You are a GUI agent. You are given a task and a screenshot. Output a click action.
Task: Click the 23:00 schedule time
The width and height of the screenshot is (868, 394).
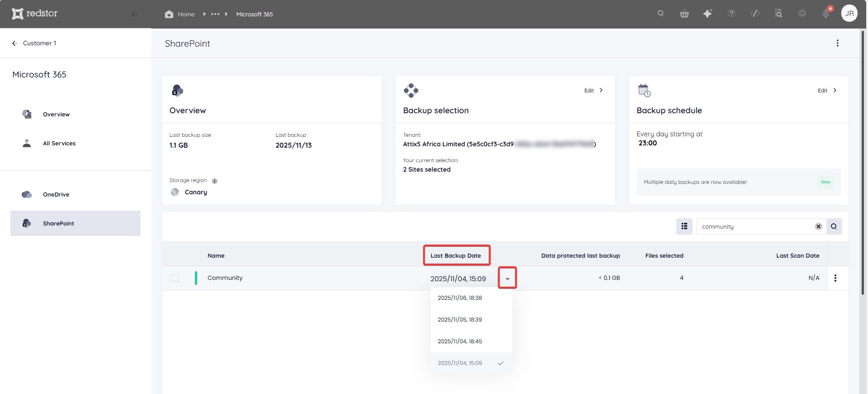tap(647, 143)
